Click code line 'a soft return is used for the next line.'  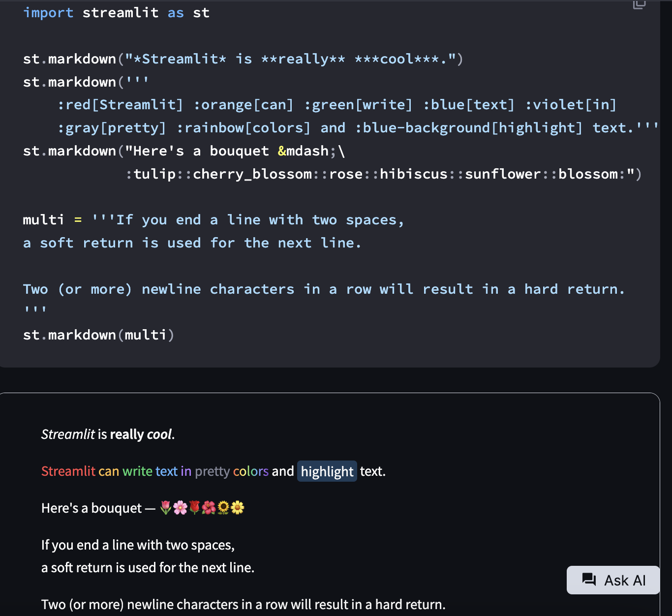pyautogui.click(x=192, y=243)
